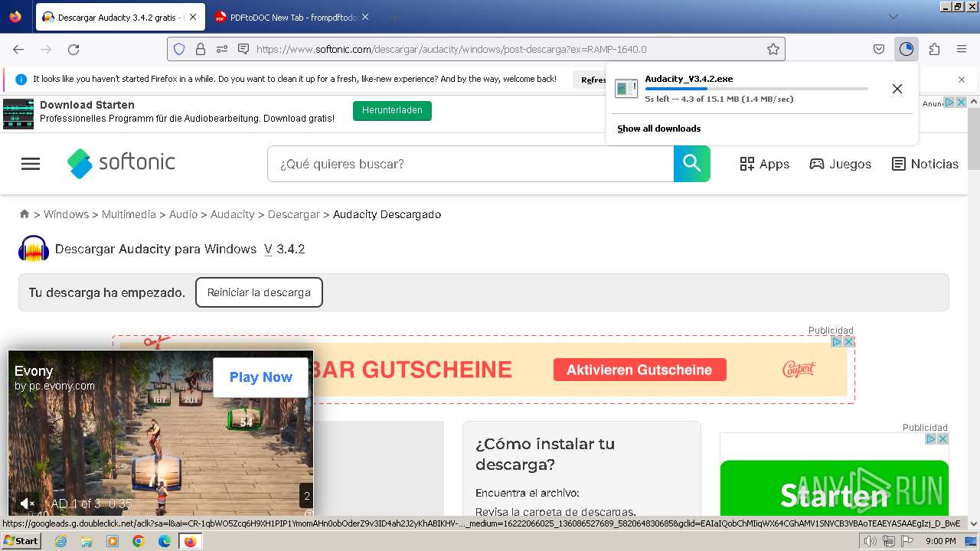
Task: Open the extensions puzzle icon
Action: coord(934,49)
